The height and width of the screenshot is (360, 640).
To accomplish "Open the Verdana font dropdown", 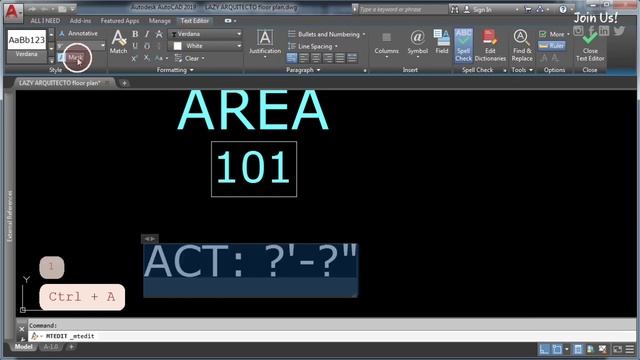I will [206, 34].
